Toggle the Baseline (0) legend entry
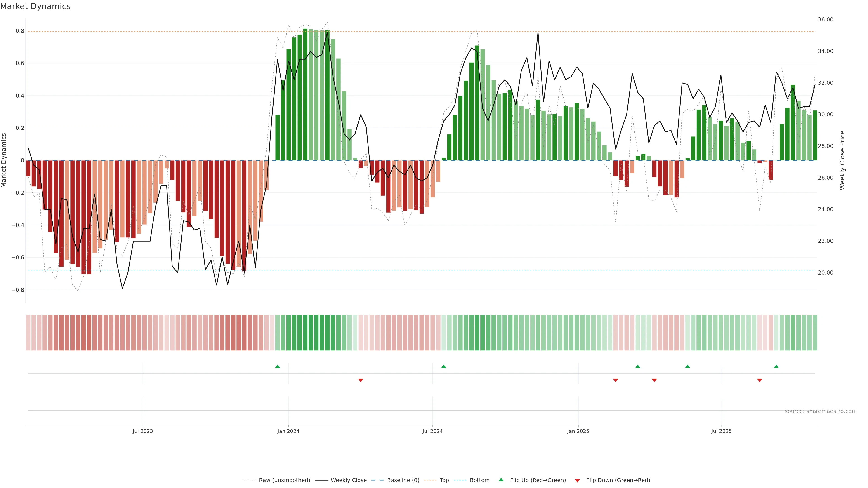The image size is (868, 488). 403,480
